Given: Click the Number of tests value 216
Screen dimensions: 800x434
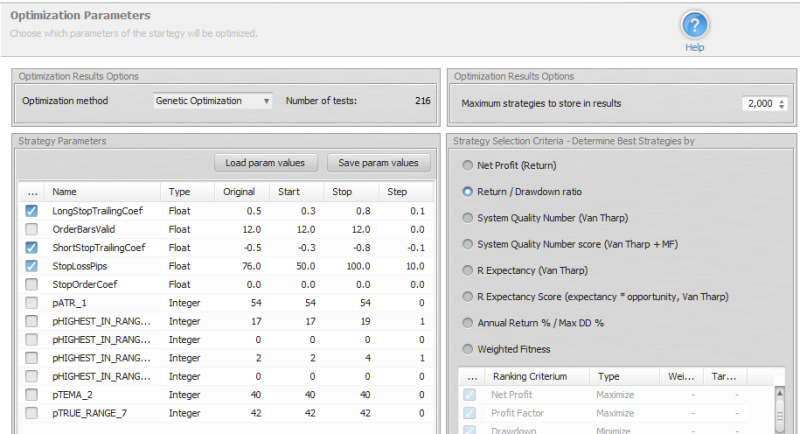Looking at the screenshot, I should coord(422,100).
